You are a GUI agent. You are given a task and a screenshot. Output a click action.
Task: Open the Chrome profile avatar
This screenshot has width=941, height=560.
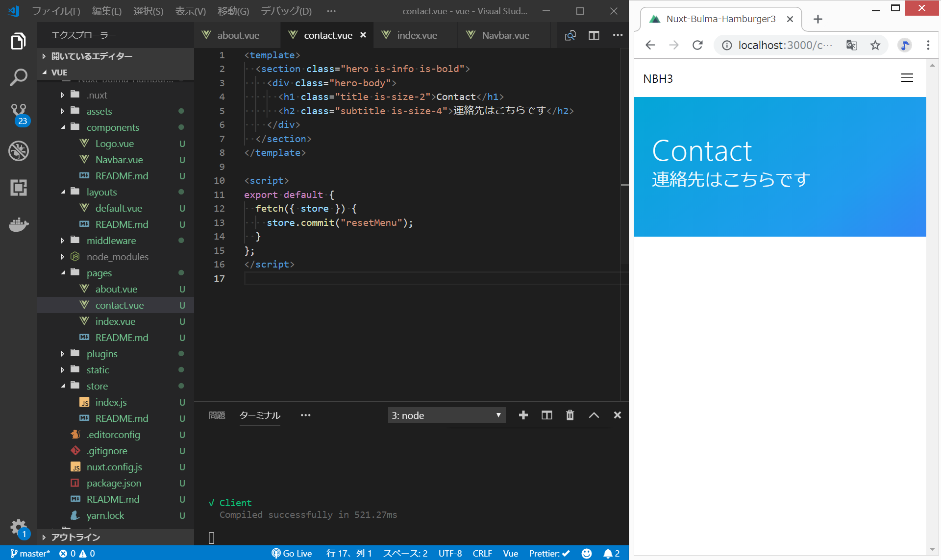905,45
